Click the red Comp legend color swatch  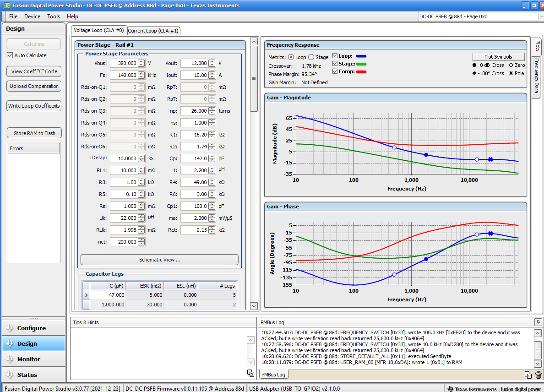361,71
